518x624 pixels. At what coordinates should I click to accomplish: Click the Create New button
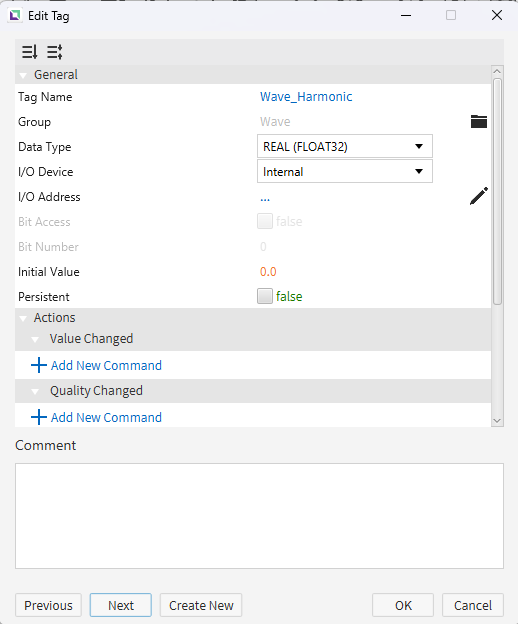(201, 605)
